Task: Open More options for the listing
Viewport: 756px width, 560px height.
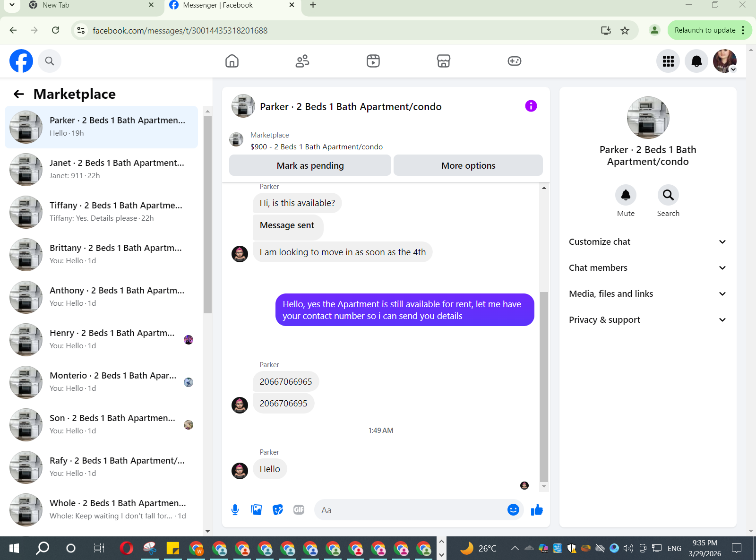Action: pos(468,165)
